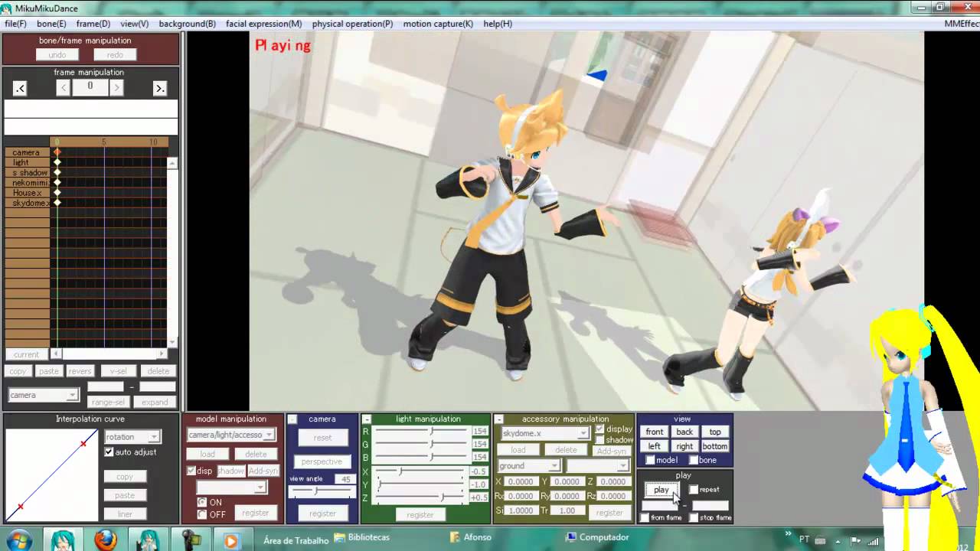
Task: Click the play button
Action: [661, 490]
